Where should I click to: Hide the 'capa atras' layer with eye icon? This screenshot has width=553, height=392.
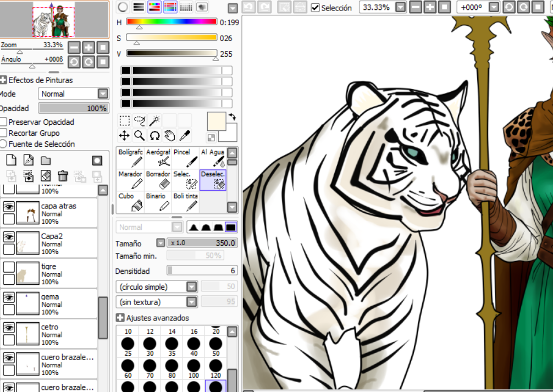[9, 207]
